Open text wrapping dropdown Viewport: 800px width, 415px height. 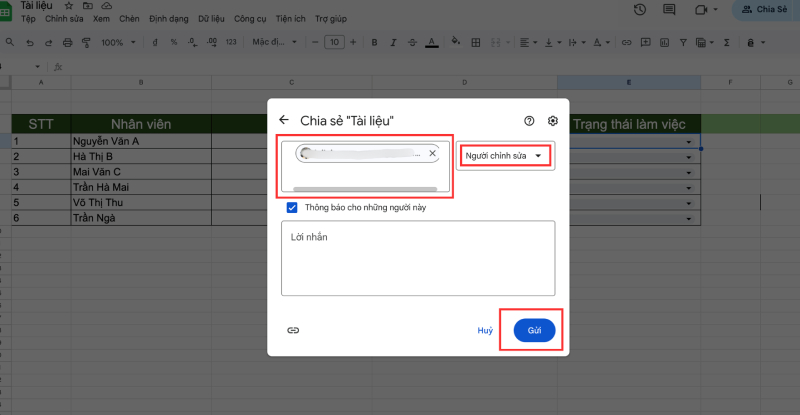tap(576, 43)
